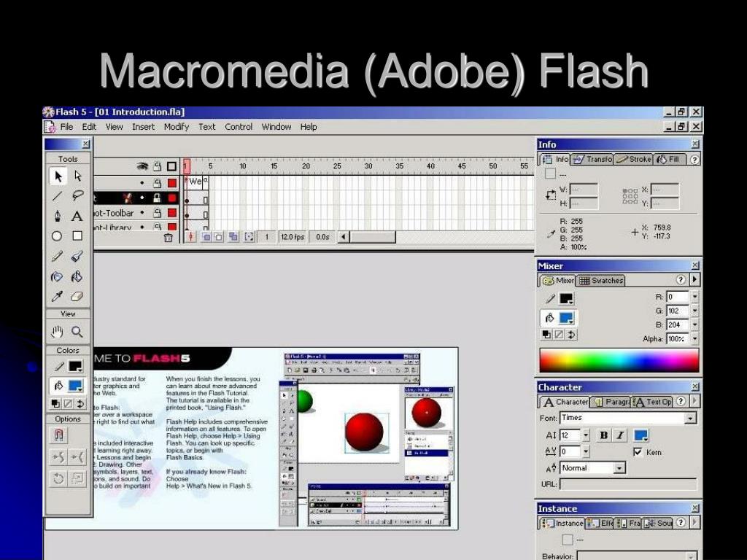Click the Snap to Objects magnet option
The image size is (747, 560).
click(x=58, y=435)
